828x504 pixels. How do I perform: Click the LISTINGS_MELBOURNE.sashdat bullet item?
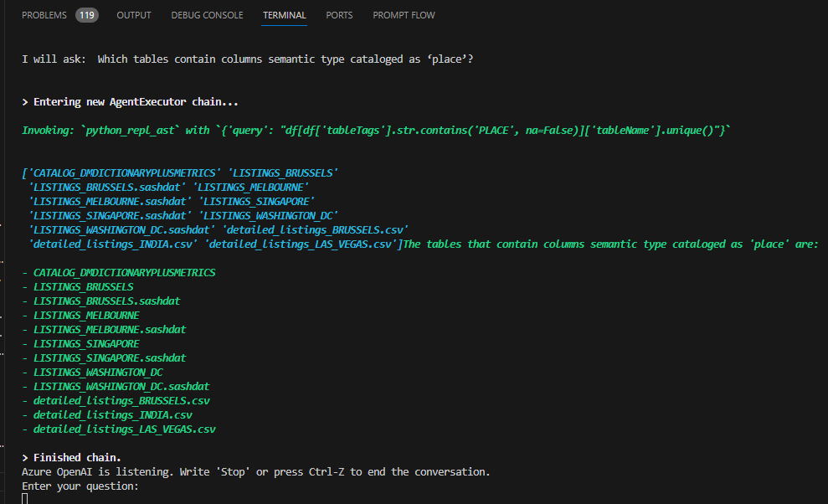[110, 329]
